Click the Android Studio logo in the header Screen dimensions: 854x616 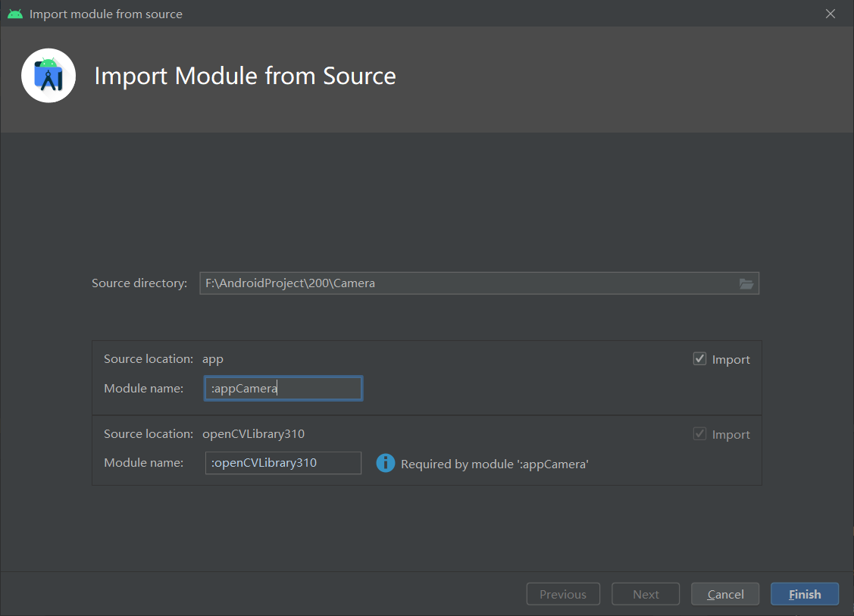[x=48, y=76]
